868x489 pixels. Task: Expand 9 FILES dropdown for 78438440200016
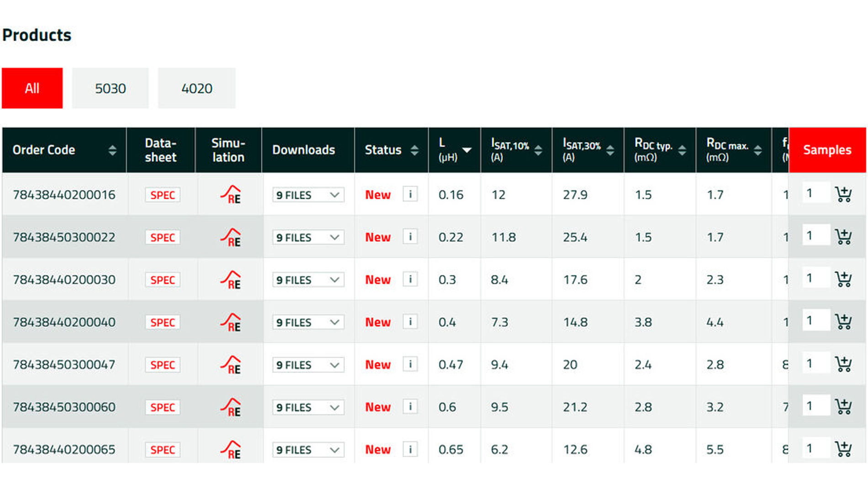pyautogui.click(x=308, y=195)
